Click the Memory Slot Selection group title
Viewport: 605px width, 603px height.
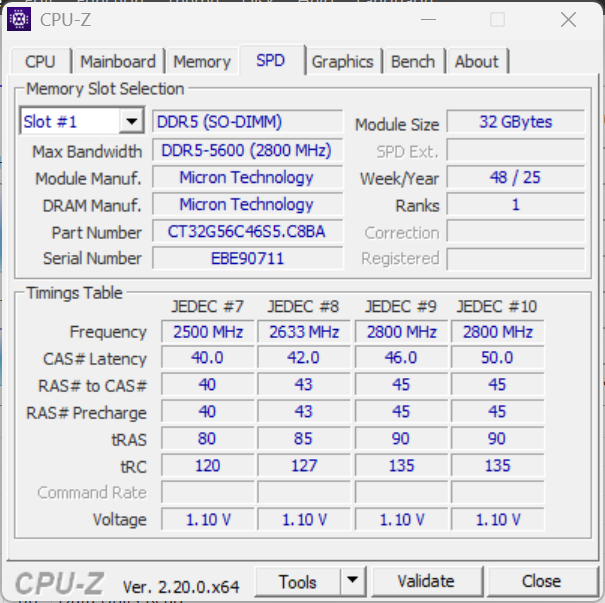click(105, 89)
